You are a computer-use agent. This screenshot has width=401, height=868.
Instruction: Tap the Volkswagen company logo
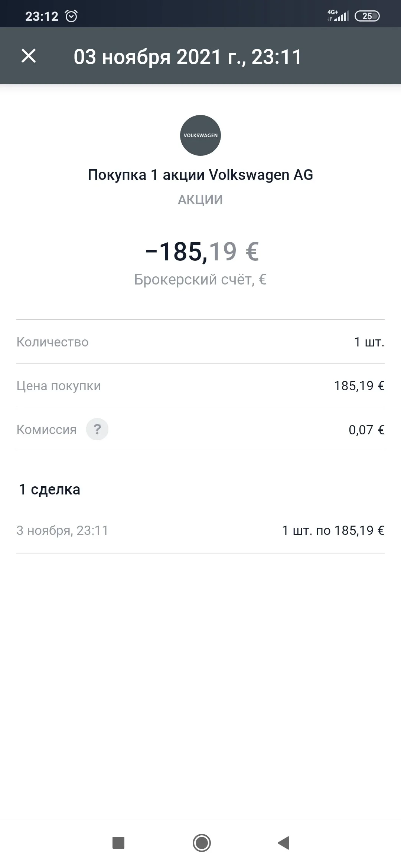pos(200,135)
